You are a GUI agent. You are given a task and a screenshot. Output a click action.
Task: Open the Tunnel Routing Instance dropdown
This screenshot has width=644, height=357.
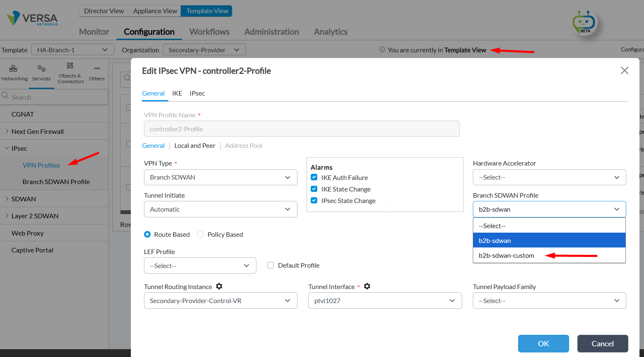click(x=221, y=301)
